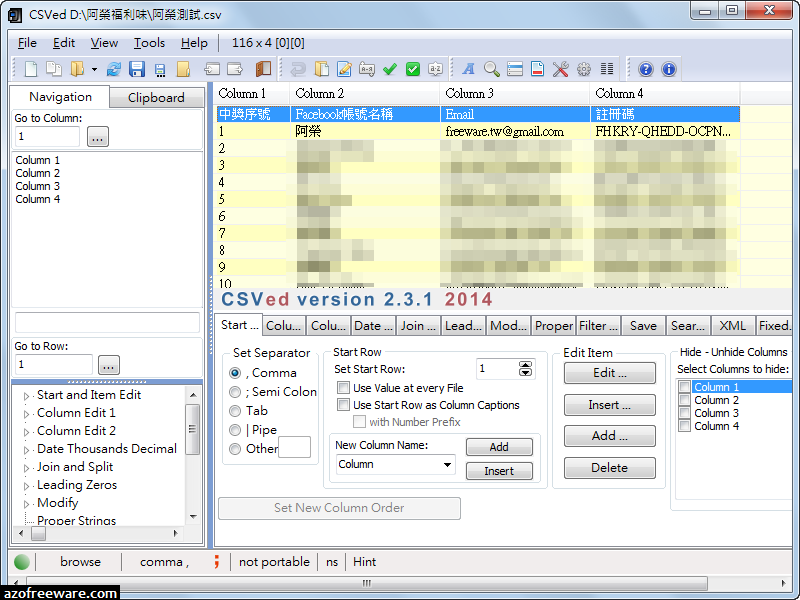Click the green checkbox square icon
Viewport: 800px width, 600px height.
coord(413,69)
